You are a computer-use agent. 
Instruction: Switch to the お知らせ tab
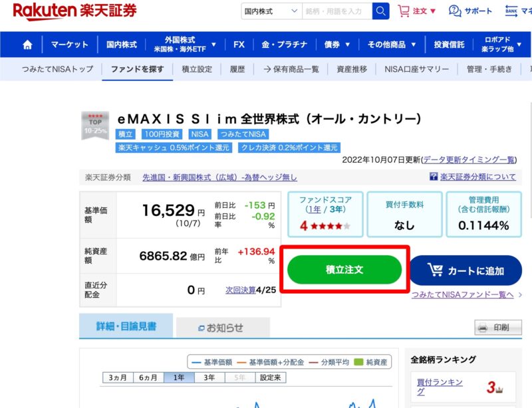click(x=223, y=328)
